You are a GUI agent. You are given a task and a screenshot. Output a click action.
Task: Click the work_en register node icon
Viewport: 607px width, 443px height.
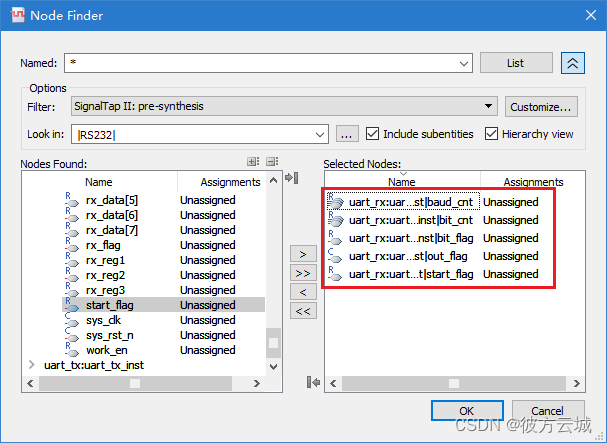pyautogui.click(x=71, y=350)
